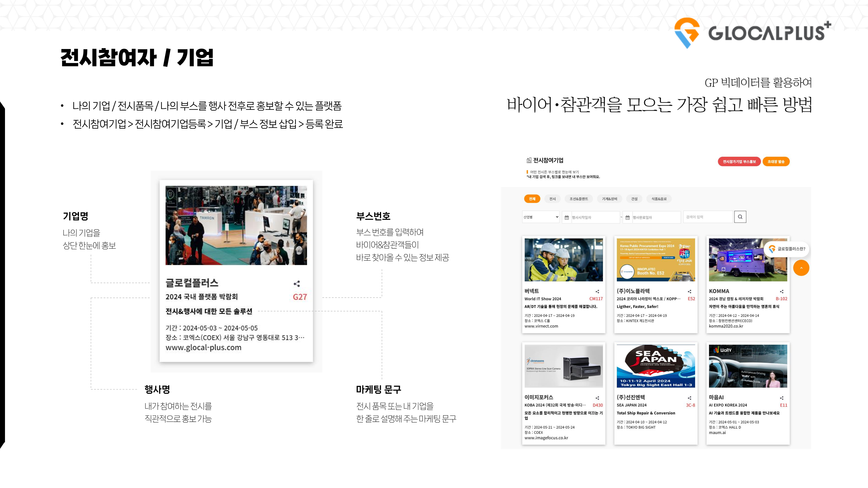Viewport: 868px width, 488px height.
Task: Click share icon on 이미지포커스 card
Action: tap(597, 398)
